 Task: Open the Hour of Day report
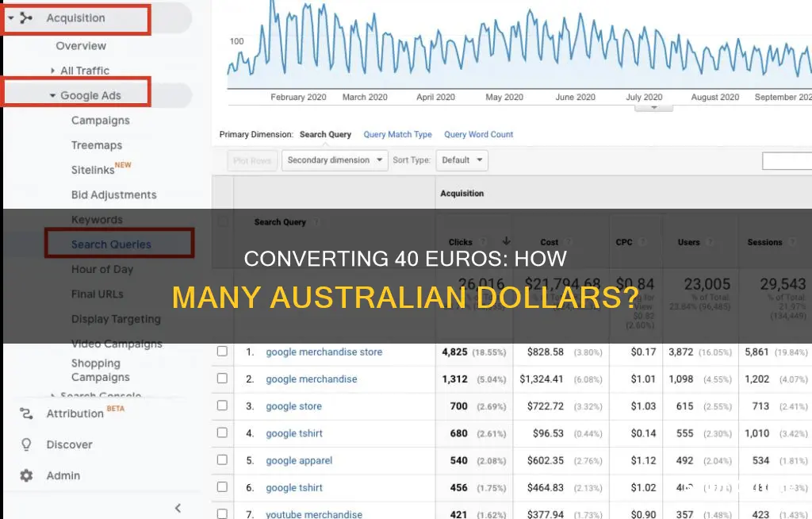[x=102, y=270]
